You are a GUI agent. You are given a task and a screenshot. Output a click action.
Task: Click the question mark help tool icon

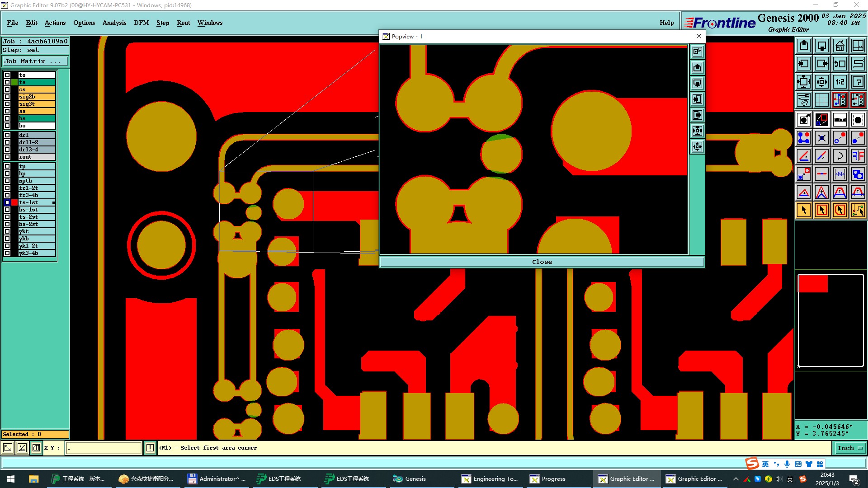click(858, 82)
